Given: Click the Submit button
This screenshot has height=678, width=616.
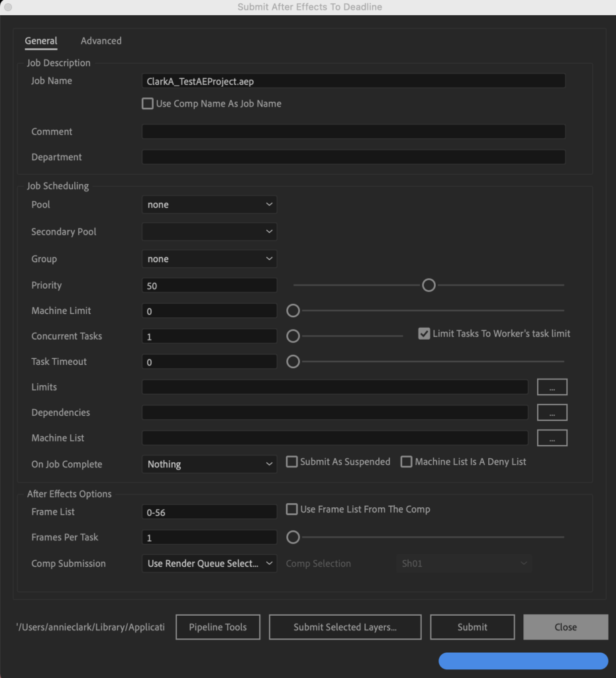Looking at the screenshot, I should (472, 627).
